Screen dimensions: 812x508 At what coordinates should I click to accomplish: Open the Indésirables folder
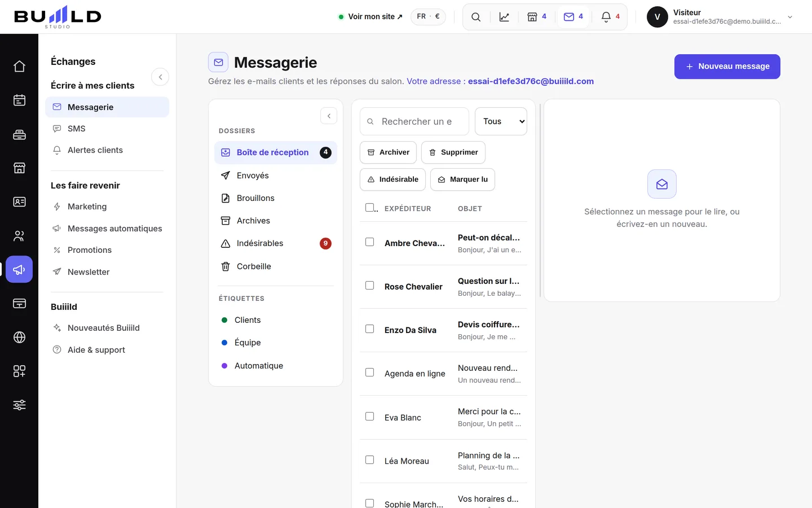pyautogui.click(x=276, y=243)
